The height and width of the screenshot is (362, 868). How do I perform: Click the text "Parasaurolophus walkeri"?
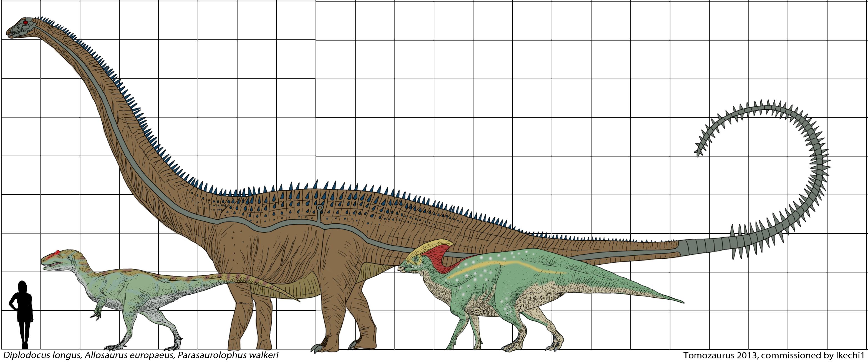228,356
